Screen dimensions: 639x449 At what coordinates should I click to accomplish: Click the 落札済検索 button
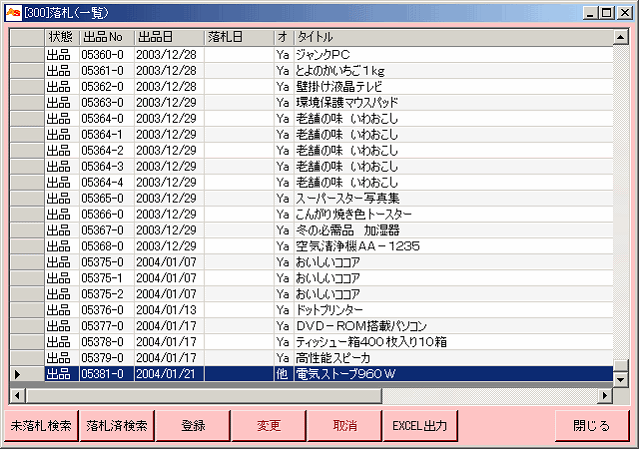point(117,426)
